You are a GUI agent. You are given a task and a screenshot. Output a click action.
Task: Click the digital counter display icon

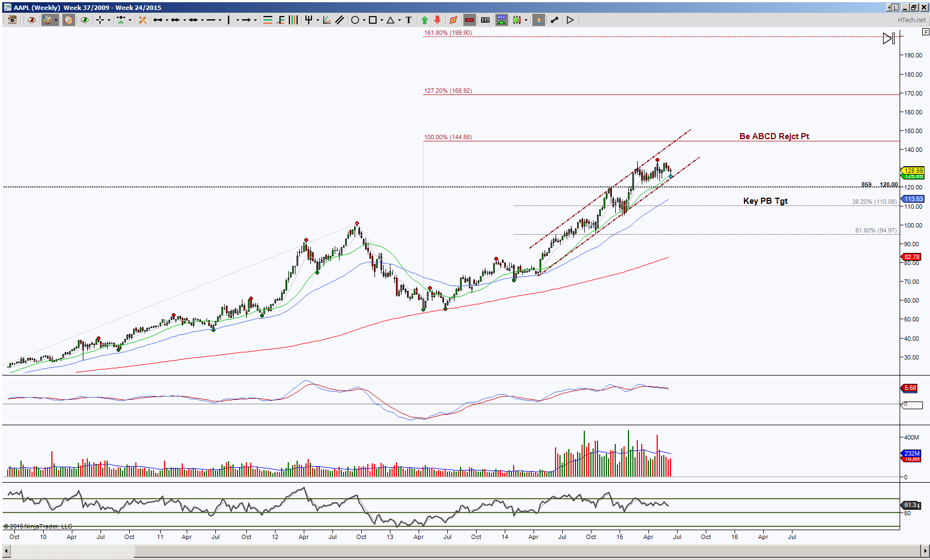coord(485,20)
